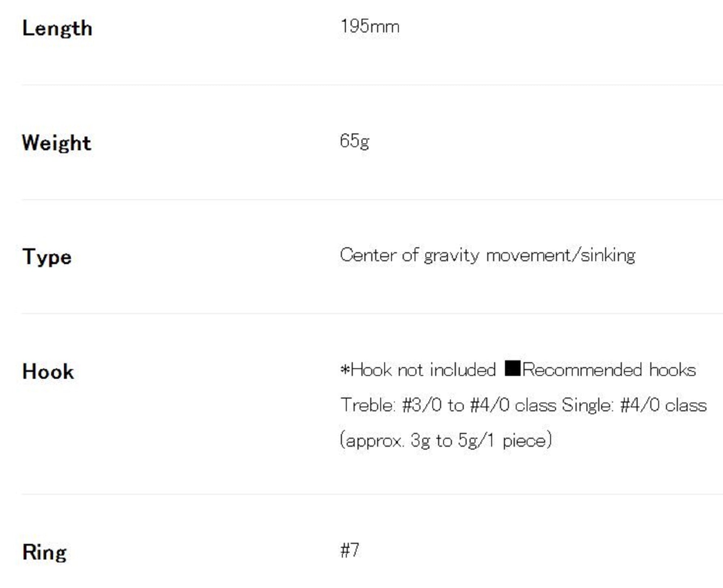
Task: Click the approx. 3g to 5g/1 piece text
Action: pyautogui.click(x=446, y=441)
